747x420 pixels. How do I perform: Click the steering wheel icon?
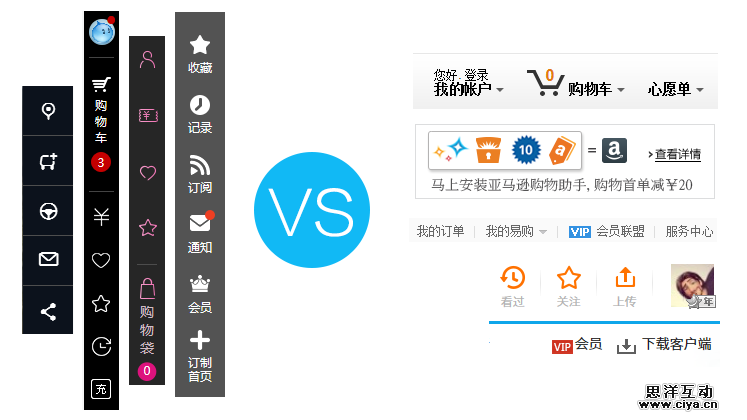click(48, 211)
